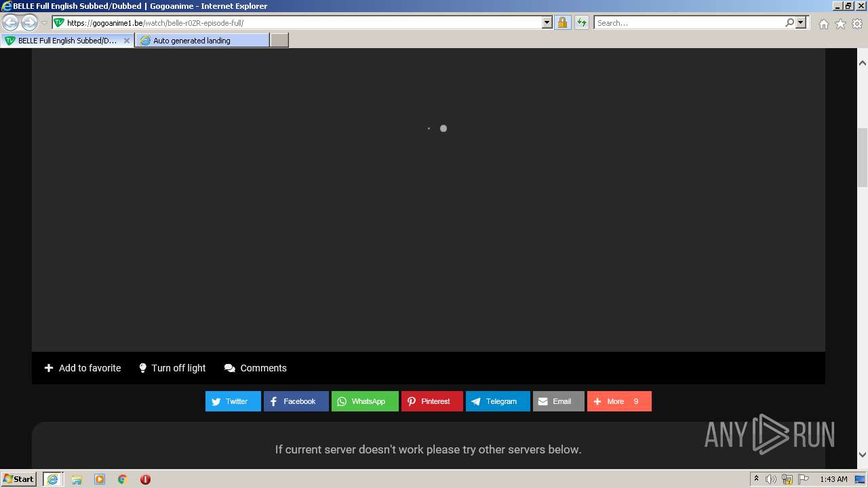Switch to the Auto generated landing tab
The width and height of the screenshot is (868, 488).
pyautogui.click(x=202, y=41)
